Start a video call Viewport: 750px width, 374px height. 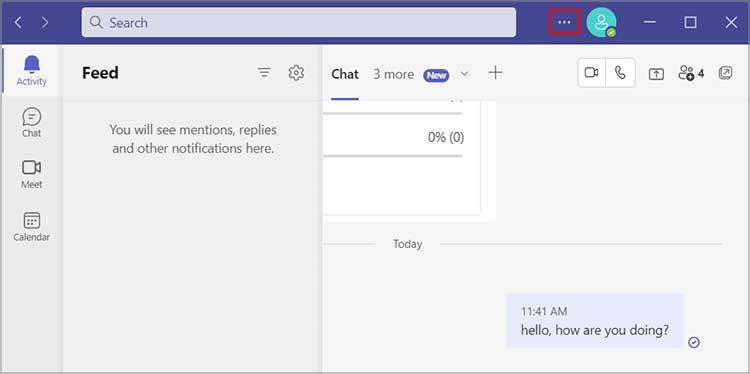pyautogui.click(x=592, y=73)
